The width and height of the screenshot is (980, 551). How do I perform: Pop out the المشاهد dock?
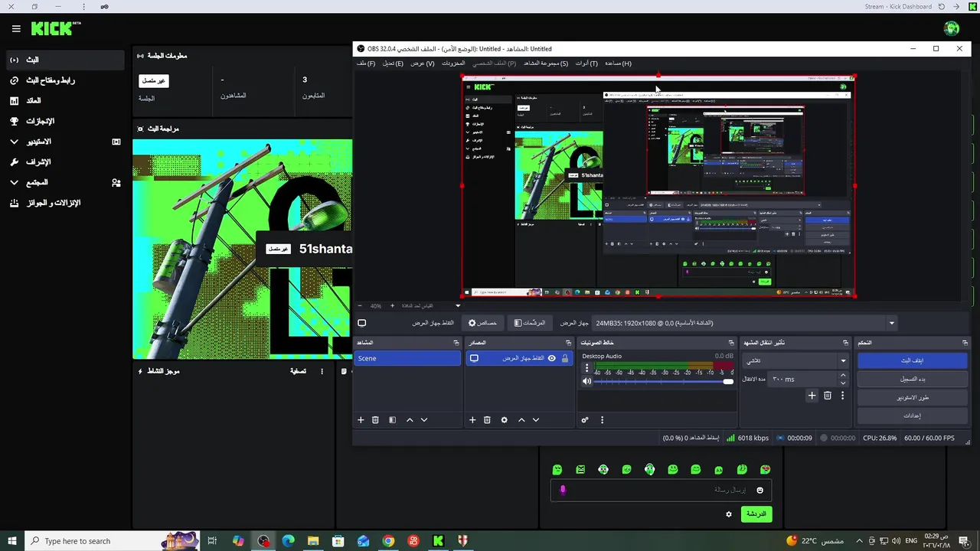click(x=456, y=343)
